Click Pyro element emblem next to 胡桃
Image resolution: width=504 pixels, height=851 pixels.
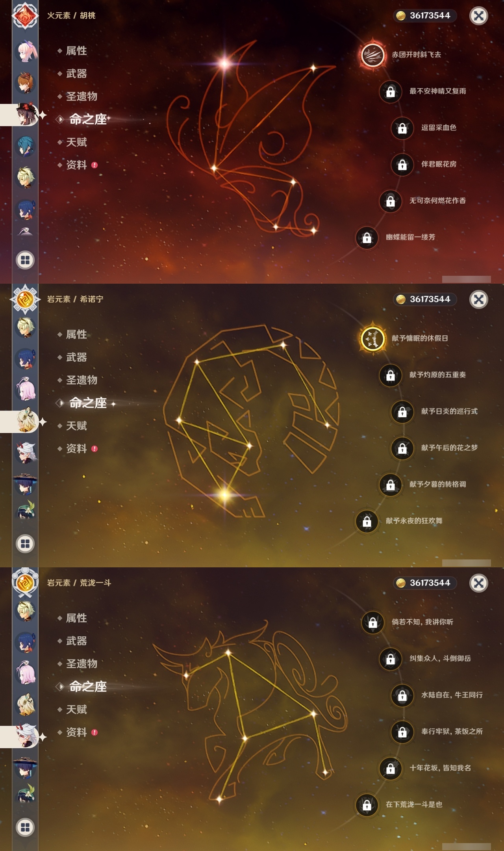(x=25, y=15)
